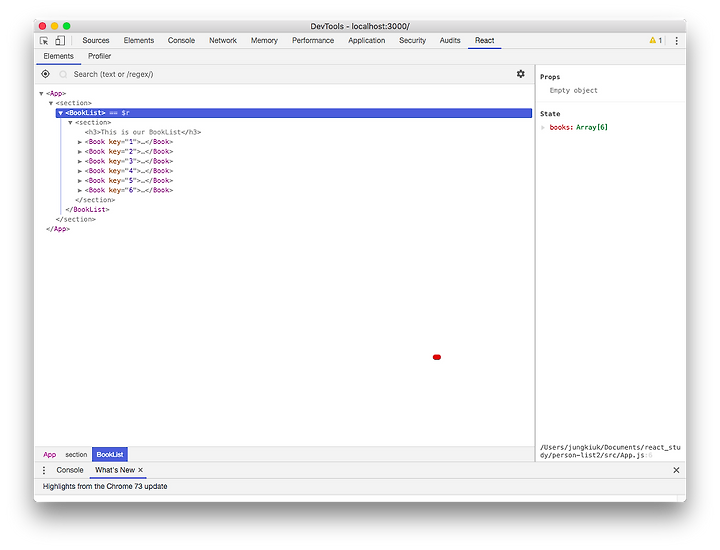Viewport: 720px width, 550px height.
Task: Expand the Book key="1" node
Action: coord(80,142)
